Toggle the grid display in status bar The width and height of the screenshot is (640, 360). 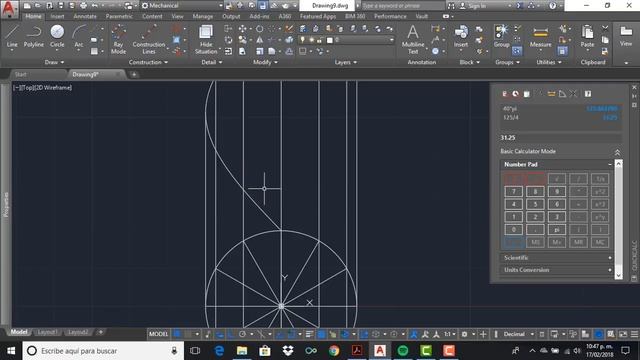tap(178, 334)
